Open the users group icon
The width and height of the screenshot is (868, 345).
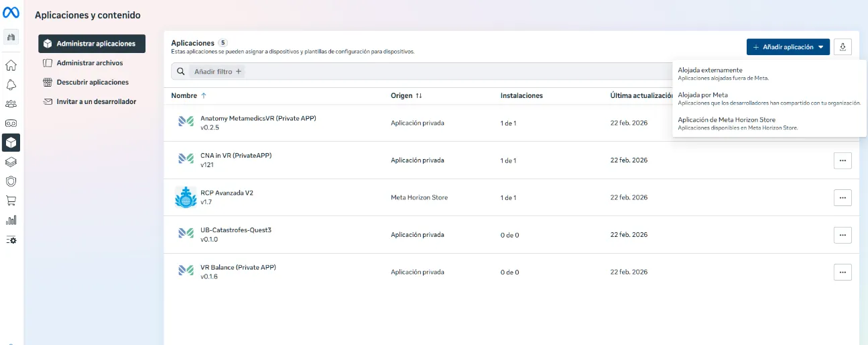11,104
